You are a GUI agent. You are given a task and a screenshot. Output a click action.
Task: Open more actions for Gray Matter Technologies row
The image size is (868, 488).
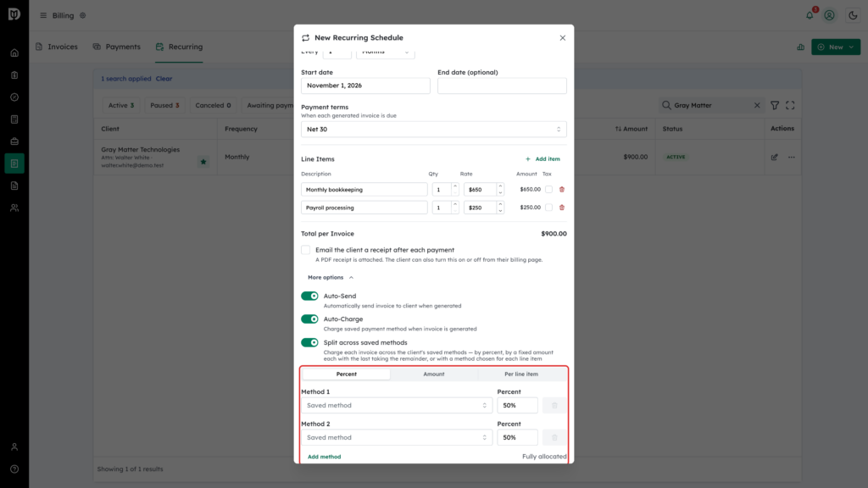tap(792, 157)
